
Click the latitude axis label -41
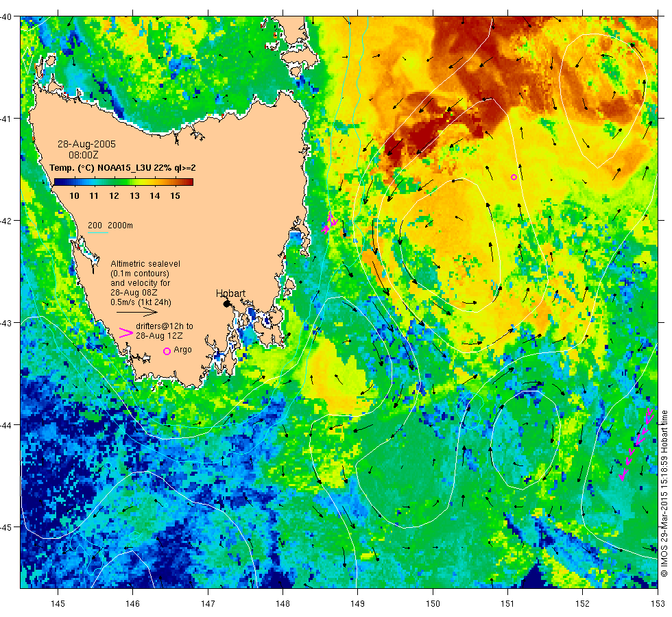click(6, 118)
